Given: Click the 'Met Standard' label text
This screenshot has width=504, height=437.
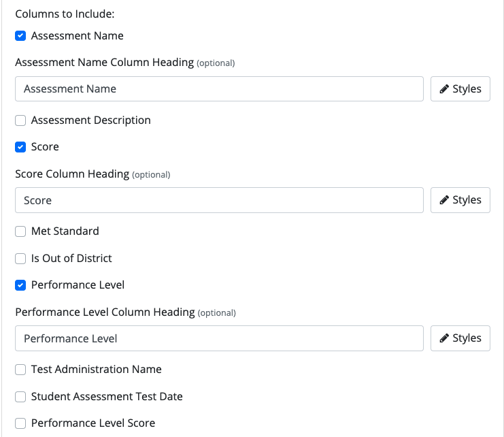Looking at the screenshot, I should click(65, 231).
